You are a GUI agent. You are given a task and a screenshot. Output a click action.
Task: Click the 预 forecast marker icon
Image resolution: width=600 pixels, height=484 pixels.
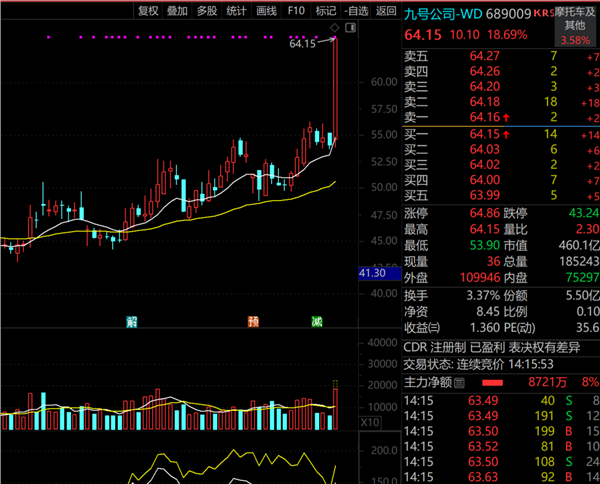(253, 322)
